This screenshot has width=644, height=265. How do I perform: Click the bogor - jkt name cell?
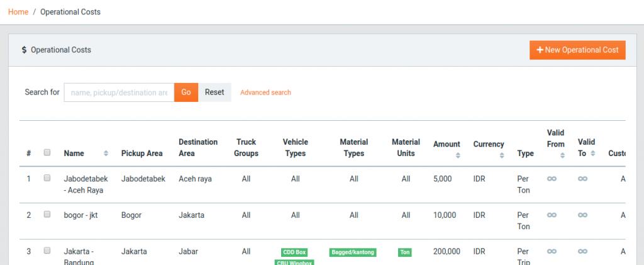[x=81, y=215]
